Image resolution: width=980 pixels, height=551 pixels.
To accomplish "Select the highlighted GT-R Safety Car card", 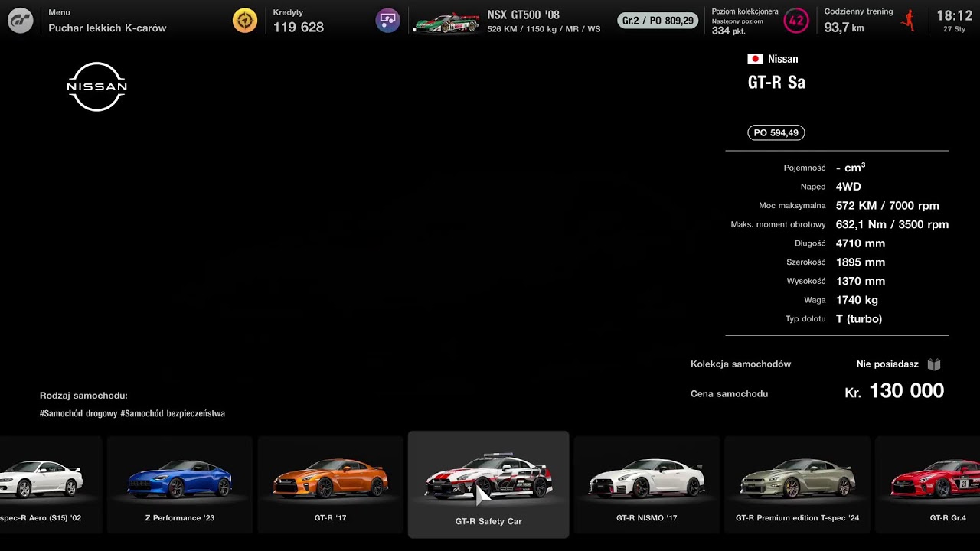I will tap(488, 484).
